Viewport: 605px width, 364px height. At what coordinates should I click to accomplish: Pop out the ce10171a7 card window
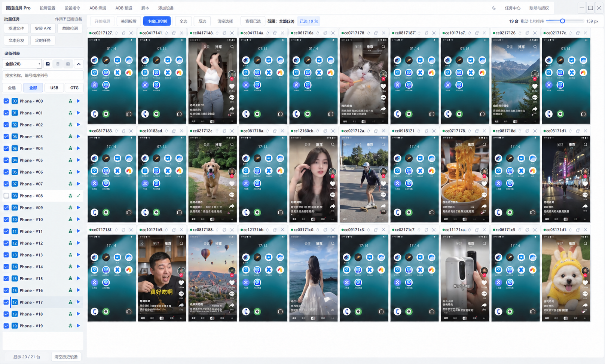(x=477, y=33)
